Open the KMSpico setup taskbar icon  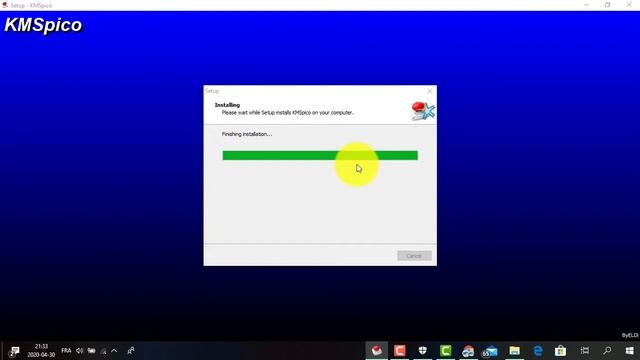(376, 351)
